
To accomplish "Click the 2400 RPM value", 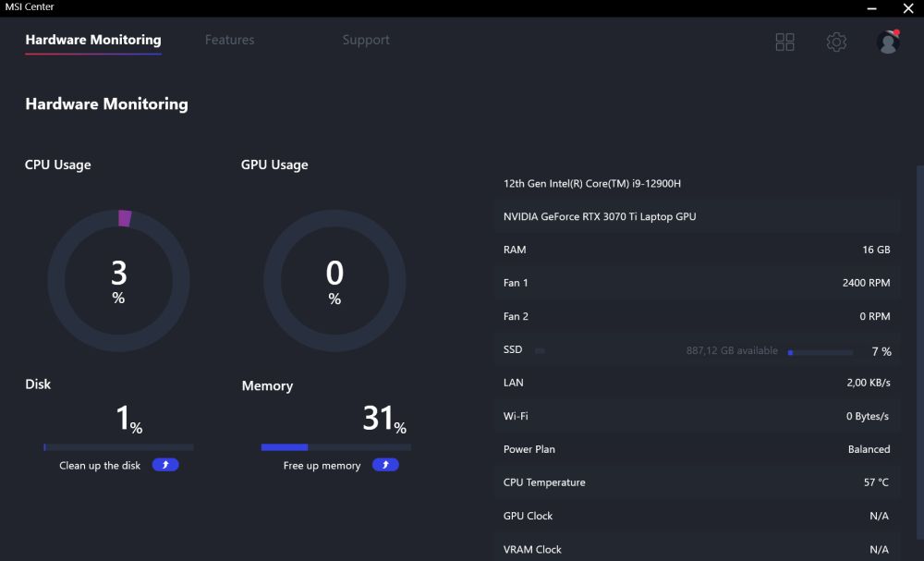I will click(x=866, y=283).
